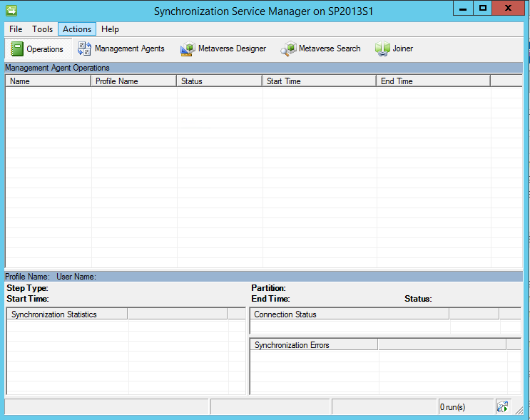Close the Synchronization Service Manager window
This screenshot has width=530, height=420.
point(508,9)
